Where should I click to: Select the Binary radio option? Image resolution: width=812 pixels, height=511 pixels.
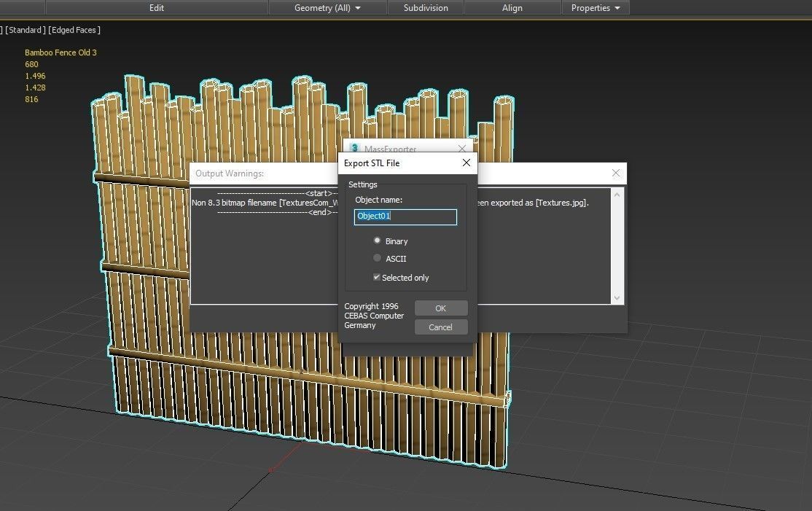click(x=377, y=241)
